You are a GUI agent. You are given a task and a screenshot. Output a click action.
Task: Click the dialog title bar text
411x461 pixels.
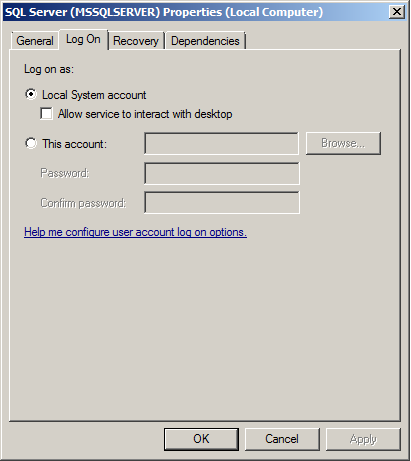pos(164,12)
